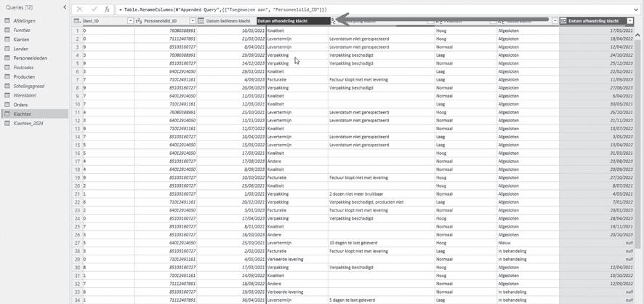Open the filter dropdown of Klant_ID column
The width and height of the screenshot is (644, 304).
tap(131, 20)
